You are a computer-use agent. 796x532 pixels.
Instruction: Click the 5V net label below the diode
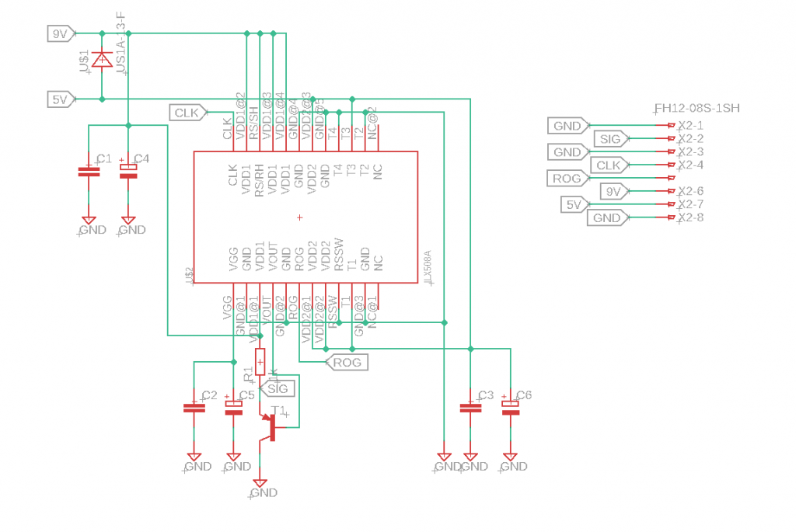[x=61, y=99]
